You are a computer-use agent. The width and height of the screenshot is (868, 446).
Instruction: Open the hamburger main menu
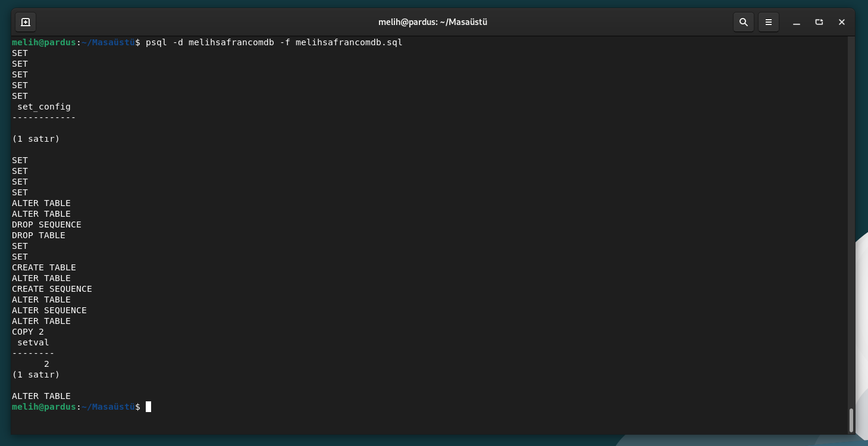tap(769, 22)
